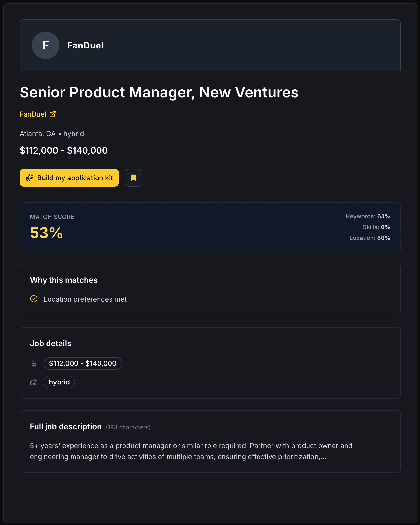Click the dollar sign icon in Job details
The image size is (420, 525).
tap(34, 363)
